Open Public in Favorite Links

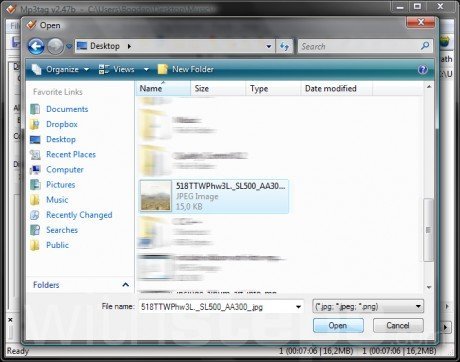57,245
